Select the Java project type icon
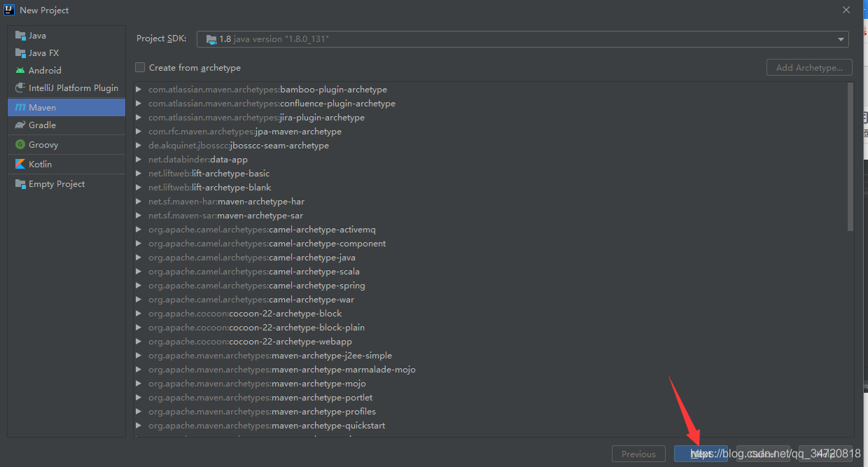Viewport: 868px width, 467px height. (x=20, y=36)
